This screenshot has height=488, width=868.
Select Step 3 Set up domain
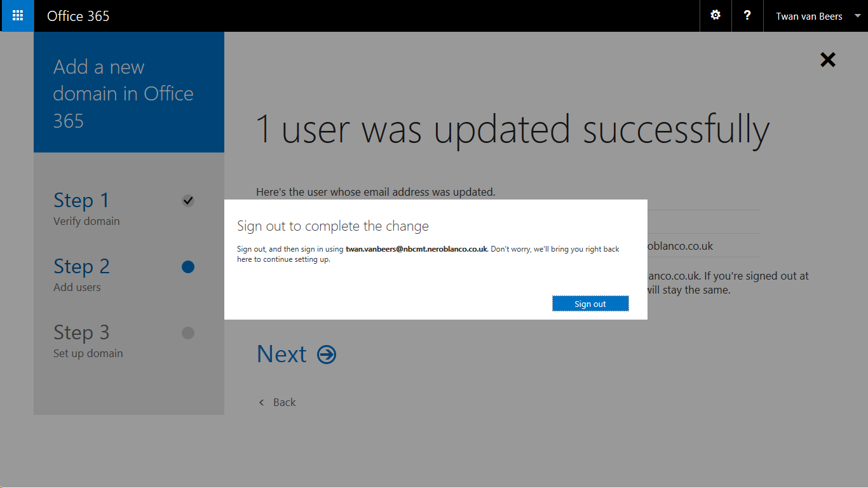pyautogui.click(x=88, y=340)
